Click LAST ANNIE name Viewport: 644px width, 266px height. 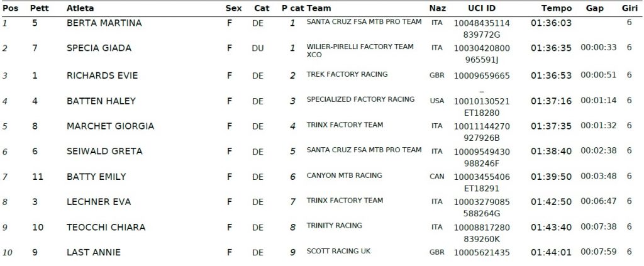tap(94, 252)
